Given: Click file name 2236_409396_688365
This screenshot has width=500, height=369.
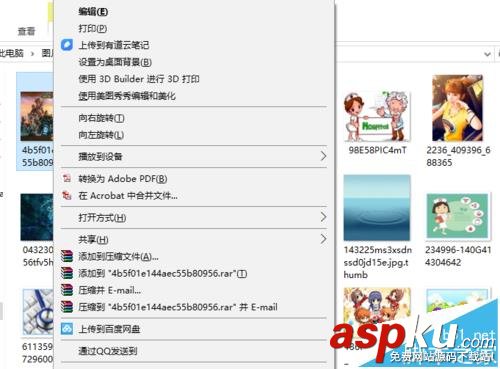Looking at the screenshot, I should [x=458, y=156].
